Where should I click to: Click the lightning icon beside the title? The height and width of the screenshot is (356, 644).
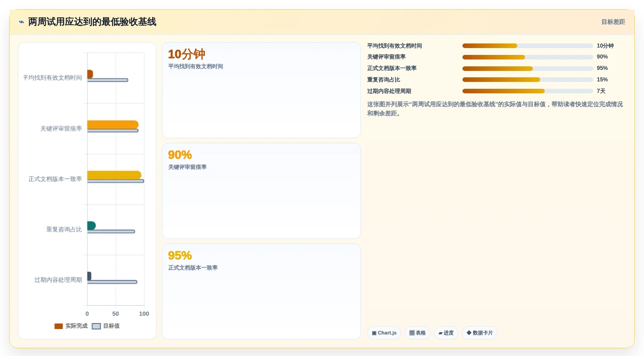(x=21, y=22)
